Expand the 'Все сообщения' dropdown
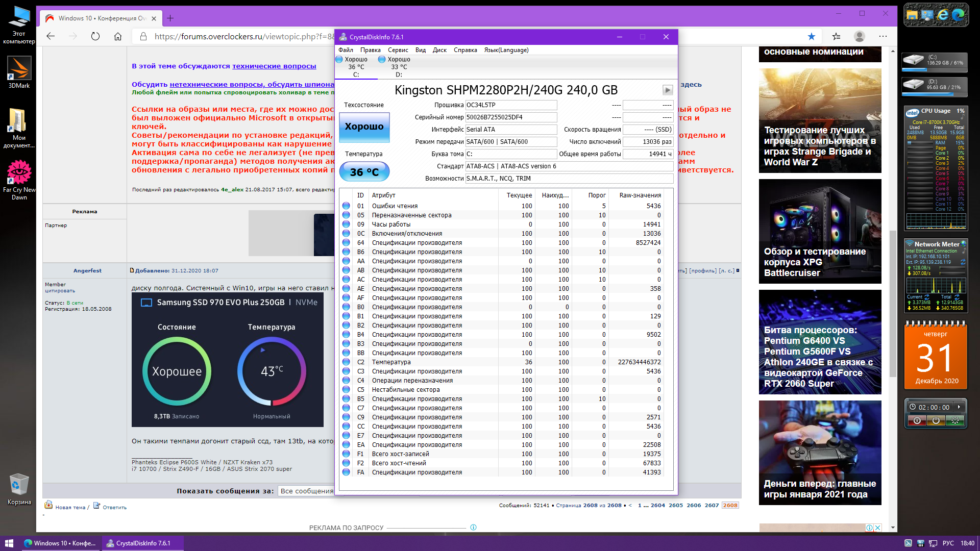The height and width of the screenshot is (551, 980). [x=306, y=491]
